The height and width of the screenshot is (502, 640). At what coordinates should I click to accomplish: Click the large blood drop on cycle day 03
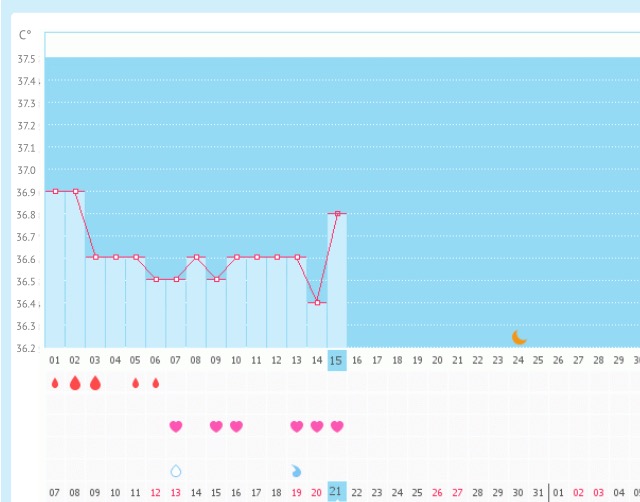click(x=95, y=383)
